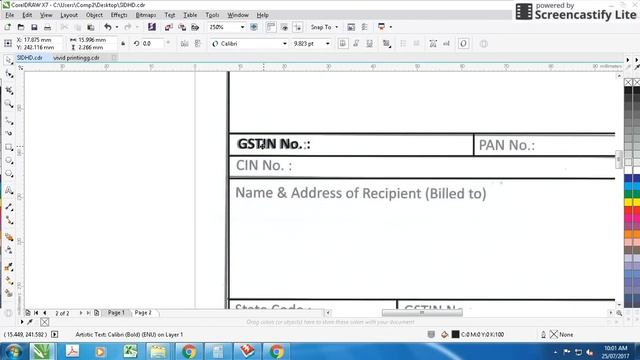Toggle the Lock Ratio padlock
Viewport: 640px width, 360px height.
pos(123,43)
